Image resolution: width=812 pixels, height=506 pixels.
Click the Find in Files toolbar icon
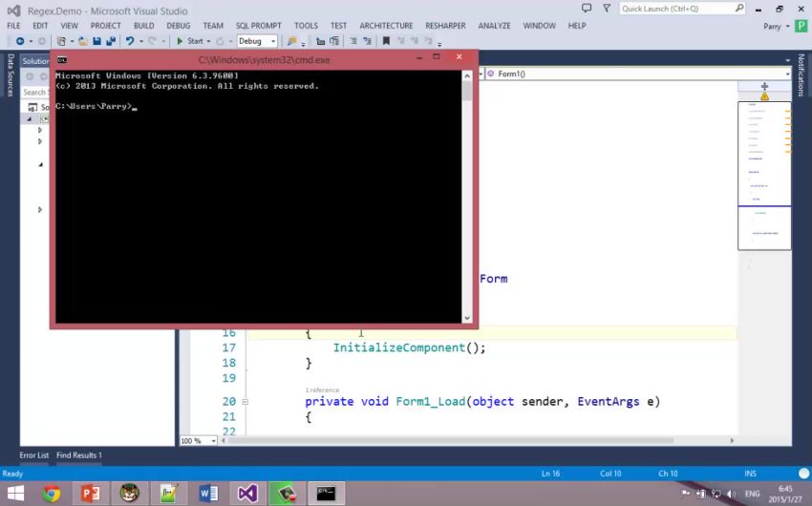292,41
